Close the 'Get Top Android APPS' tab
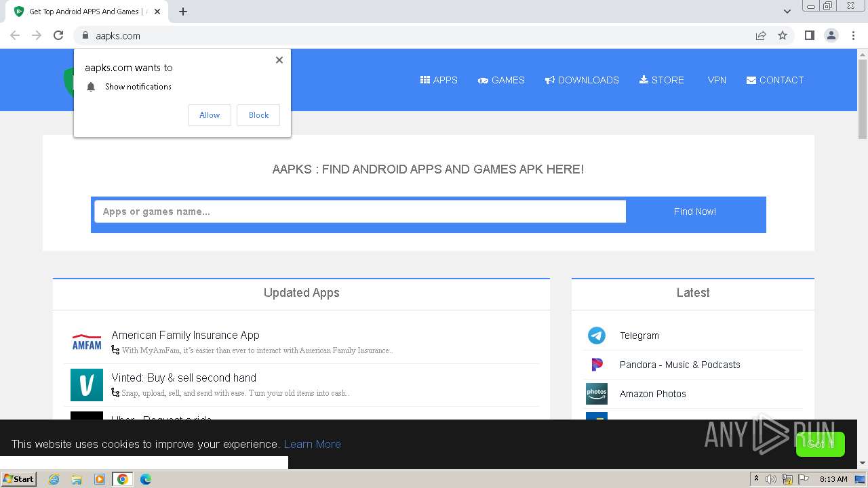This screenshot has width=868, height=488. pyautogui.click(x=157, y=12)
